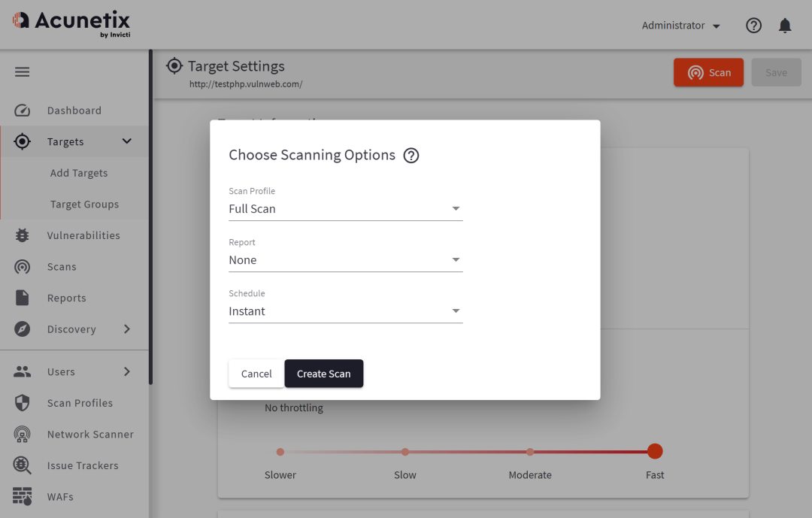Expand the Discovery submenu chevron
Viewport: 812px width, 518px height.
point(127,329)
